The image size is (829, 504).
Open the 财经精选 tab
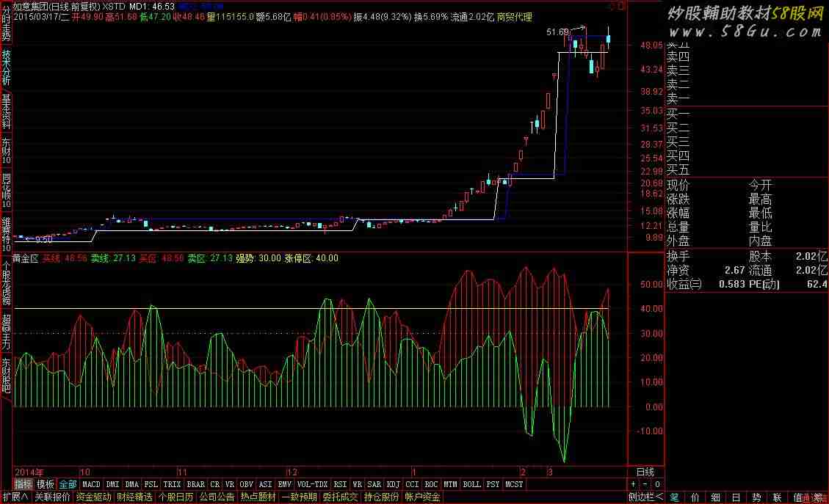(x=135, y=497)
